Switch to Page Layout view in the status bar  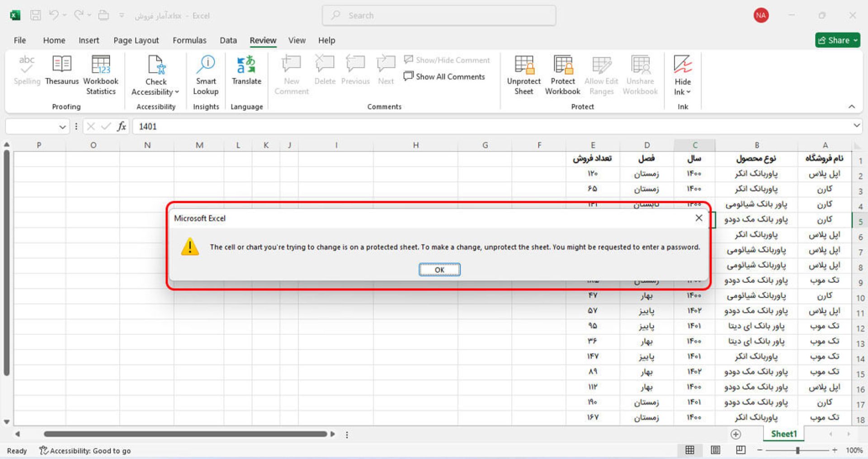[x=715, y=450]
